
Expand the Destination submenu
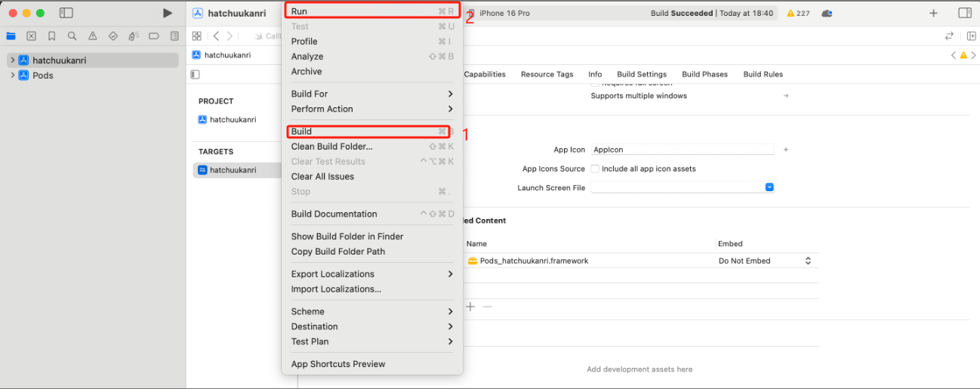point(373,326)
